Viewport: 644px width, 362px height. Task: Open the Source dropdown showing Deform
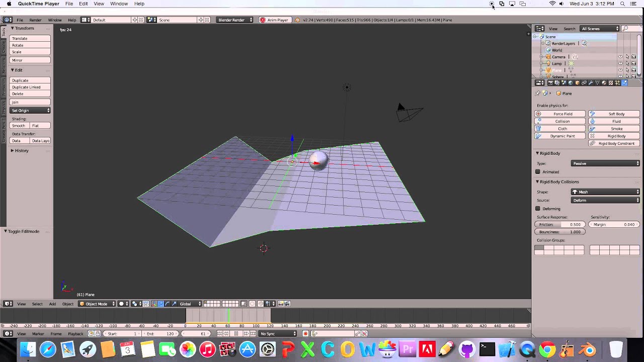pyautogui.click(x=606, y=200)
